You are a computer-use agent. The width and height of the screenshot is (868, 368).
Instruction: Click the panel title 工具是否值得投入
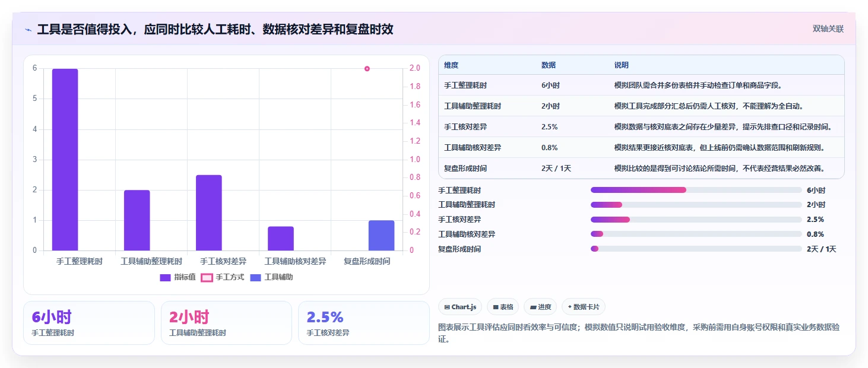(215, 30)
